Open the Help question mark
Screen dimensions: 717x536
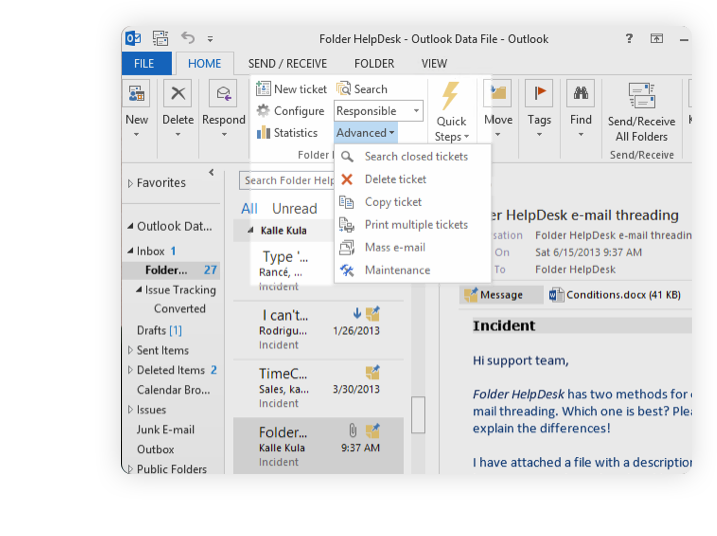(629, 38)
